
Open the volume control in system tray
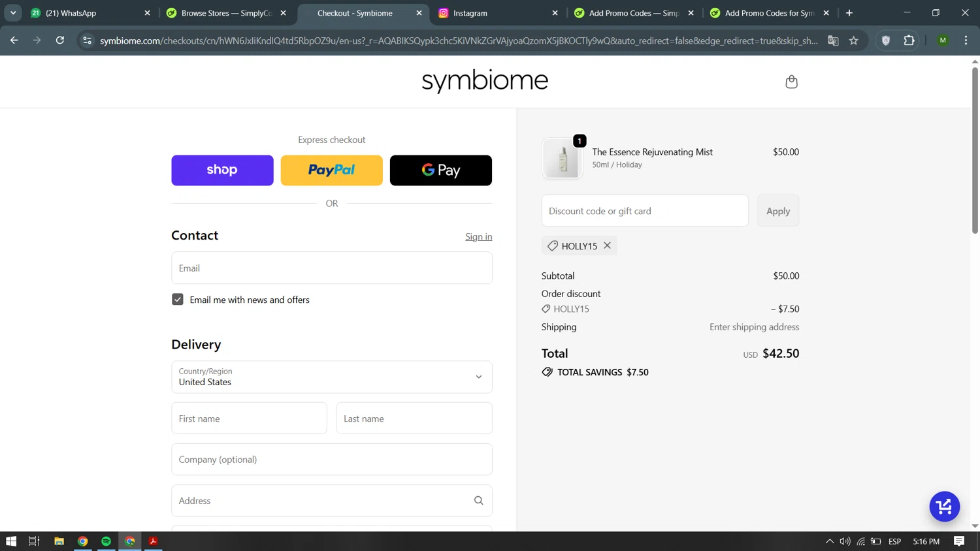pos(845,541)
